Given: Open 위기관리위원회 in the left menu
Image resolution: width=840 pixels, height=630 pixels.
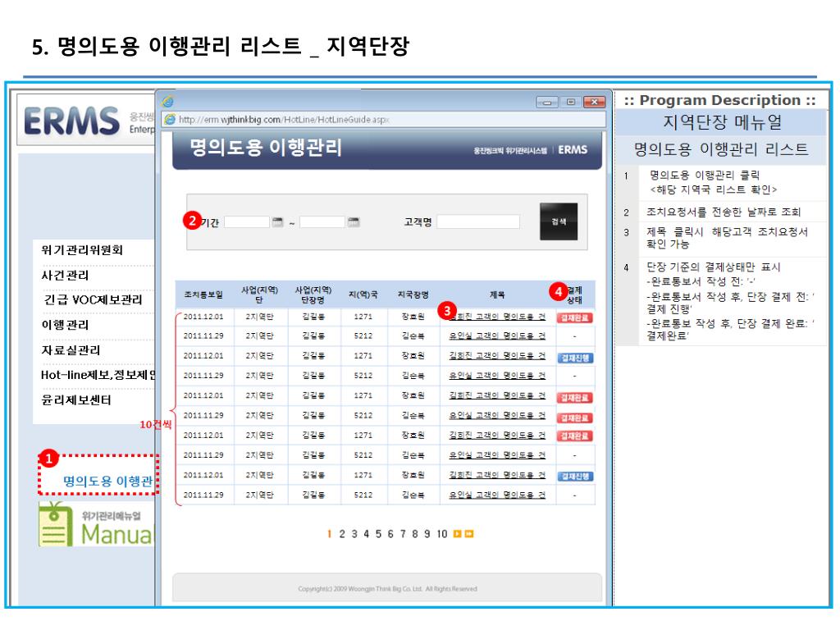Looking at the screenshot, I should point(83,249).
